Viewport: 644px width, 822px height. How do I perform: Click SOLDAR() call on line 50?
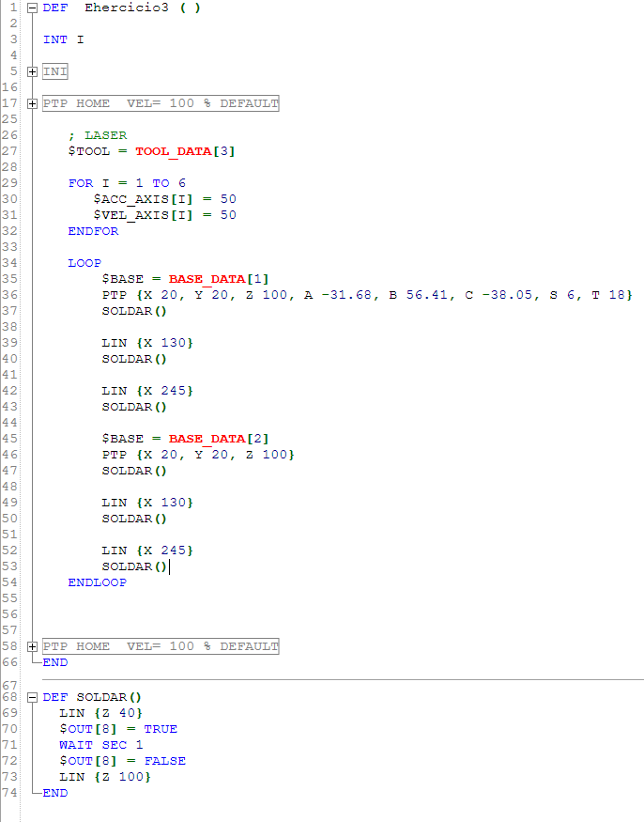click(134, 519)
